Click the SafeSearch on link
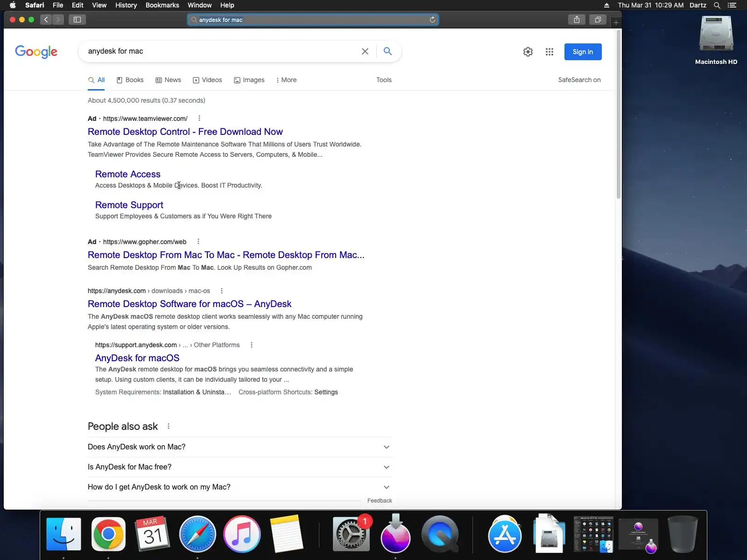The width and height of the screenshot is (747, 560). click(x=579, y=80)
